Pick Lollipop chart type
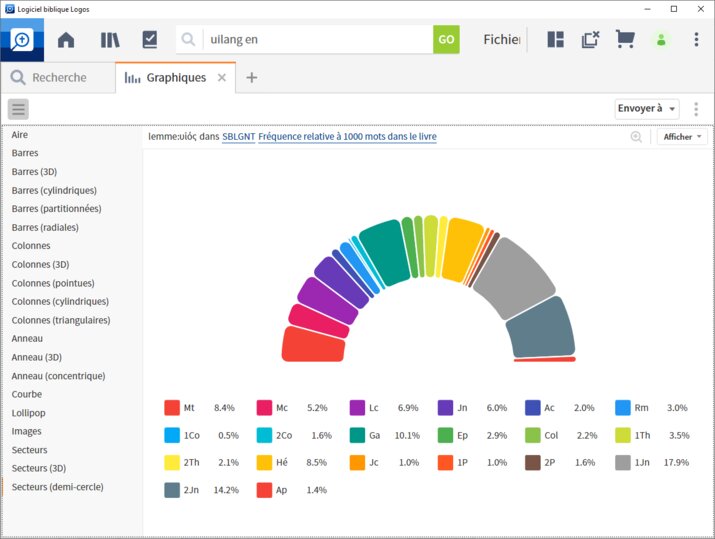715x539 pixels. [x=28, y=413]
